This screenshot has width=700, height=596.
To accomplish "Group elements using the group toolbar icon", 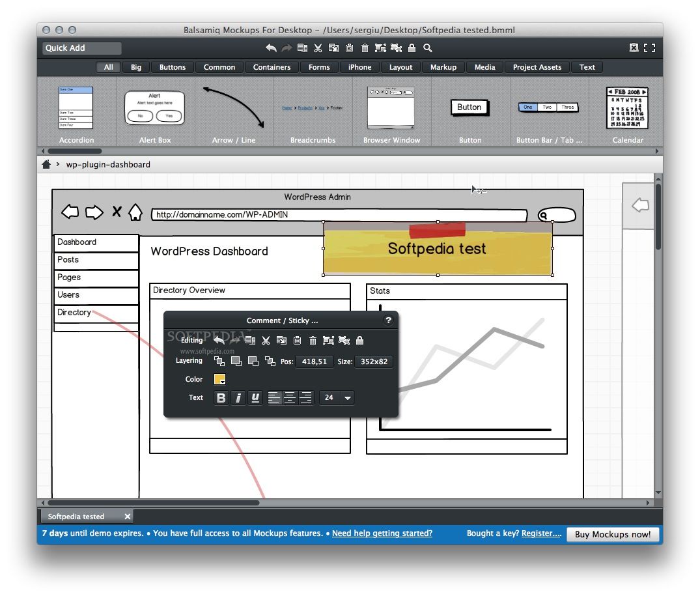I will click(x=381, y=48).
